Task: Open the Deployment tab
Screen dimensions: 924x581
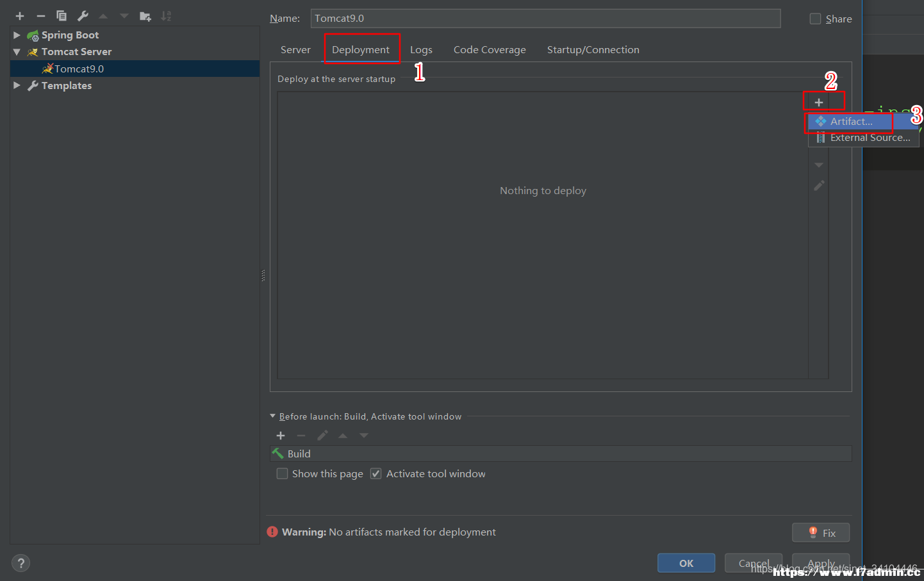Action: click(x=361, y=50)
